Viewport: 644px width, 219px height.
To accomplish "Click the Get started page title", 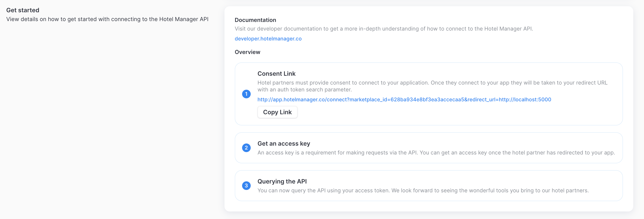I will tap(23, 10).
